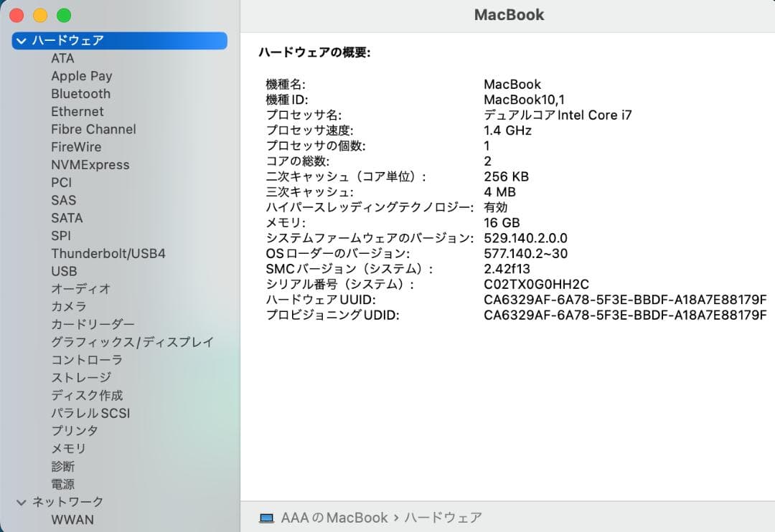Click the green zoom window button

[64, 15]
